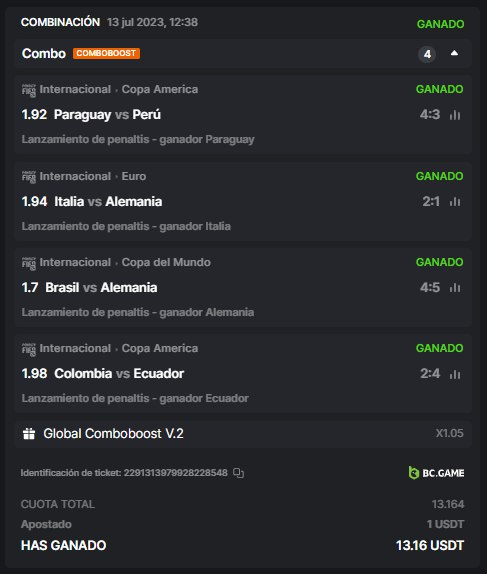Click the Global Comboboost gift icon
487x574 pixels.
click(x=29, y=434)
